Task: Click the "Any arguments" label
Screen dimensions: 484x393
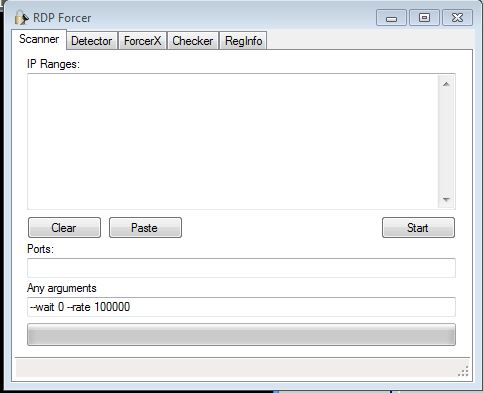Action: [62, 288]
